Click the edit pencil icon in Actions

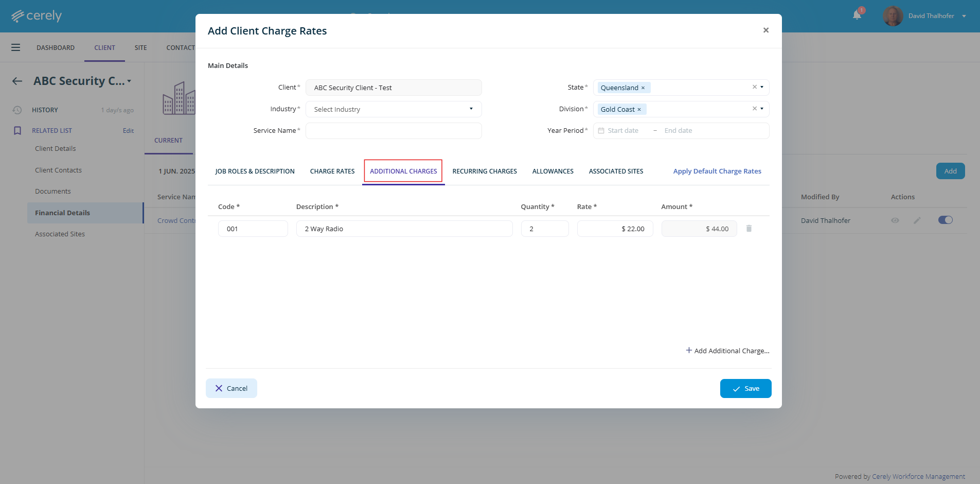917,220
